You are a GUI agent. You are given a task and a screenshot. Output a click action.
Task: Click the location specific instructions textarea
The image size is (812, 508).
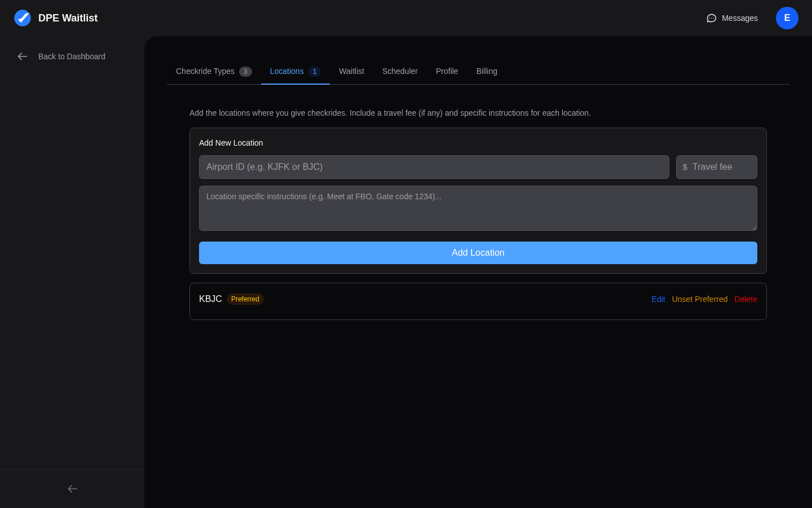pos(478,208)
